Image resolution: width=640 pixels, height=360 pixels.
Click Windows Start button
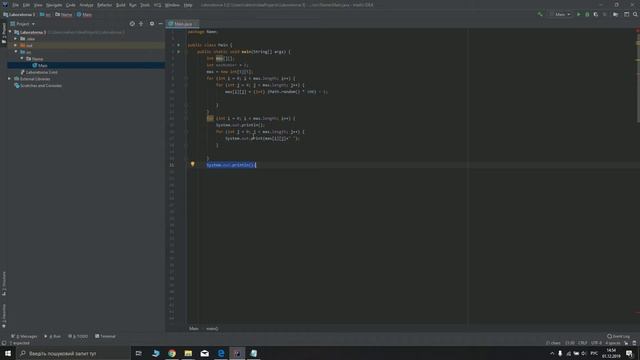click(x=8, y=353)
